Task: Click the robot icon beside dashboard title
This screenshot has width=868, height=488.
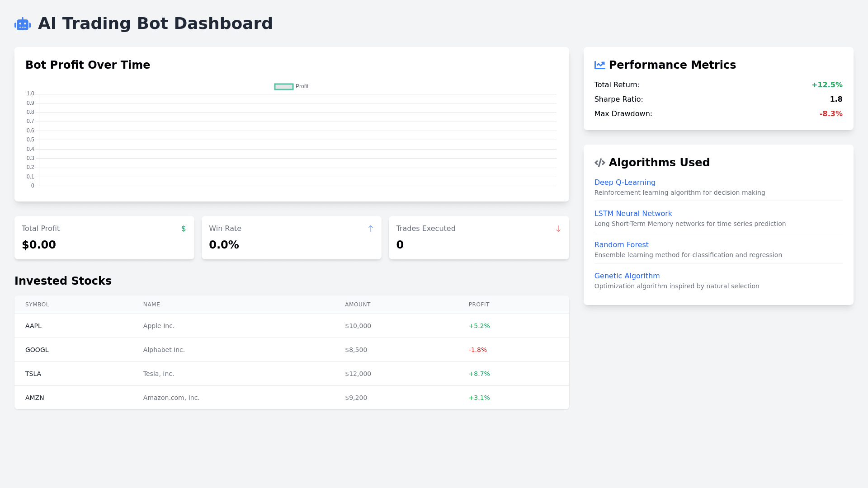Action: click(23, 24)
